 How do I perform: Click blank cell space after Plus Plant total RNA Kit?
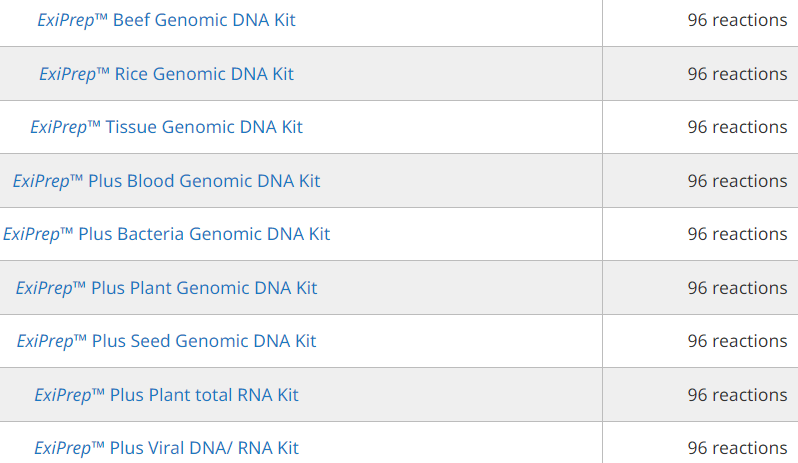450,395
